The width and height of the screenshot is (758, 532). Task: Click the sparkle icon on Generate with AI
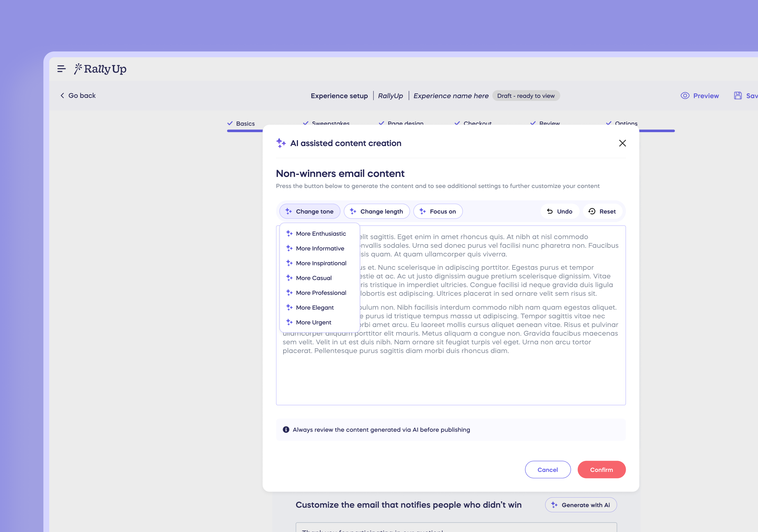coord(554,505)
